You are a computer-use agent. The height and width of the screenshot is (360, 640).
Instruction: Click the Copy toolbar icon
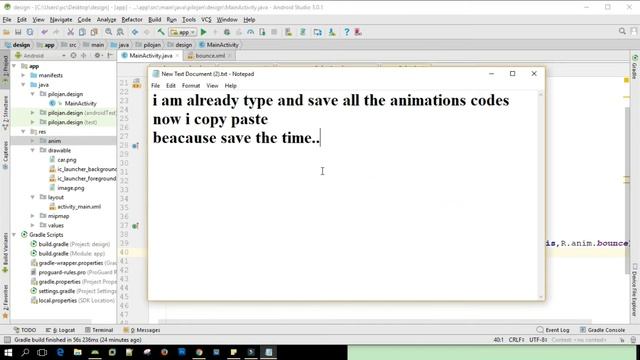point(82,32)
